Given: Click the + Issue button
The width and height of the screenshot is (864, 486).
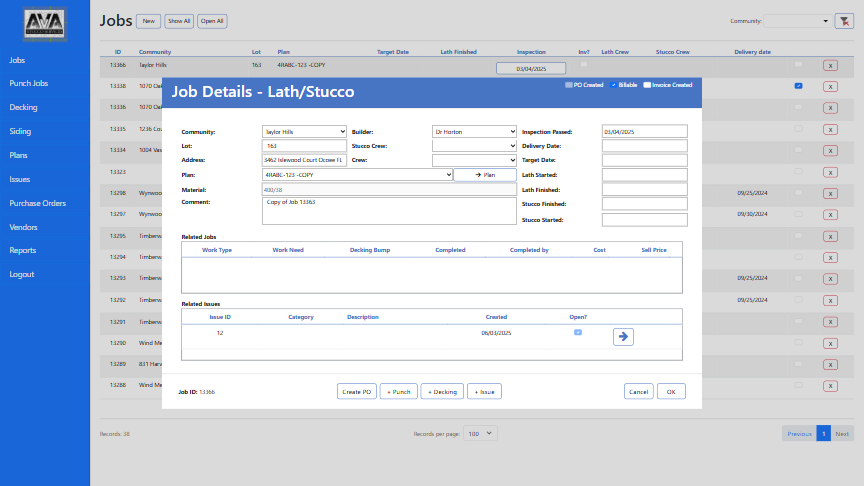Looking at the screenshot, I should 483,392.
